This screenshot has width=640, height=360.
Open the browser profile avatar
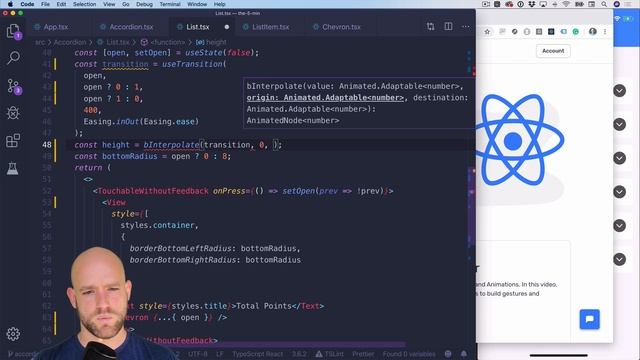coord(593,31)
